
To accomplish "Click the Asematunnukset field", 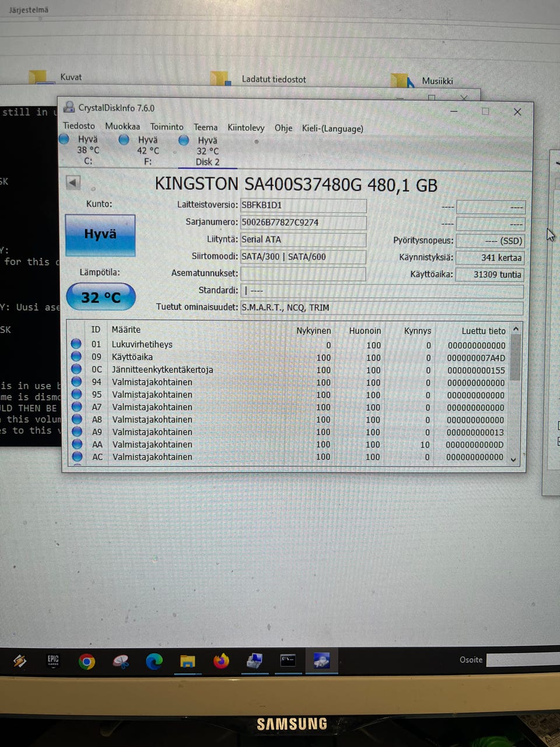I will tap(303, 274).
